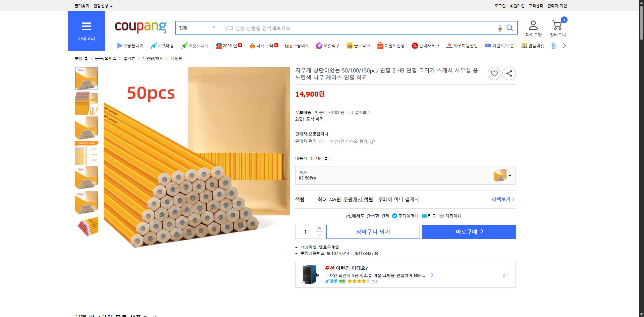Click the search magnifier icon
Viewport: 644px width, 317px height.
tap(510, 28)
